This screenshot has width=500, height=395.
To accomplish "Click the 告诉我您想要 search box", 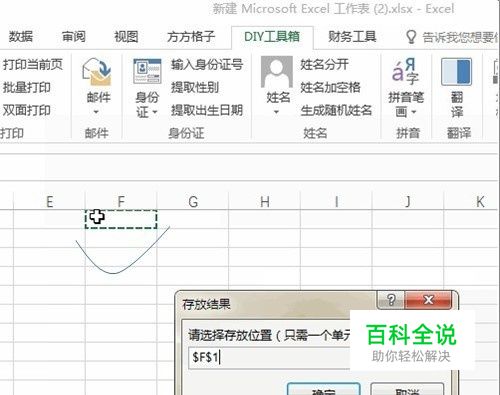I will click(x=460, y=37).
